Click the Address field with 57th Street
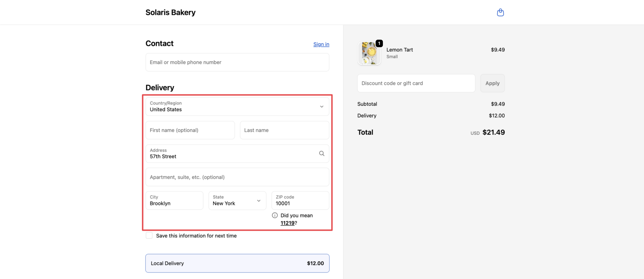 coord(237,154)
